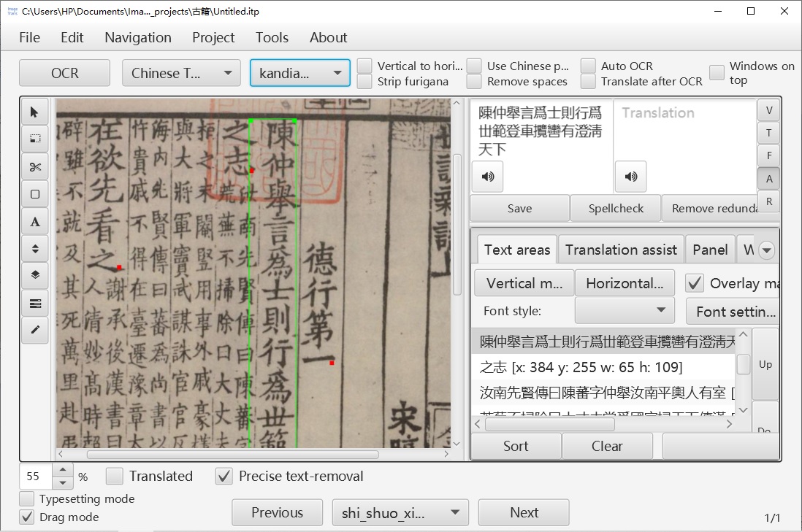This screenshot has height=532, width=802.
Task: Clear the text areas list
Action: point(607,446)
